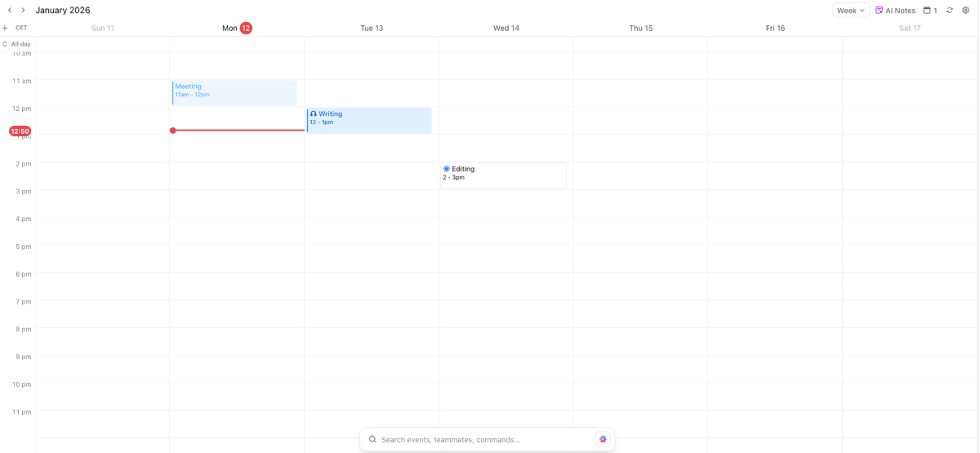Collapse the All day row expander

coord(5,44)
